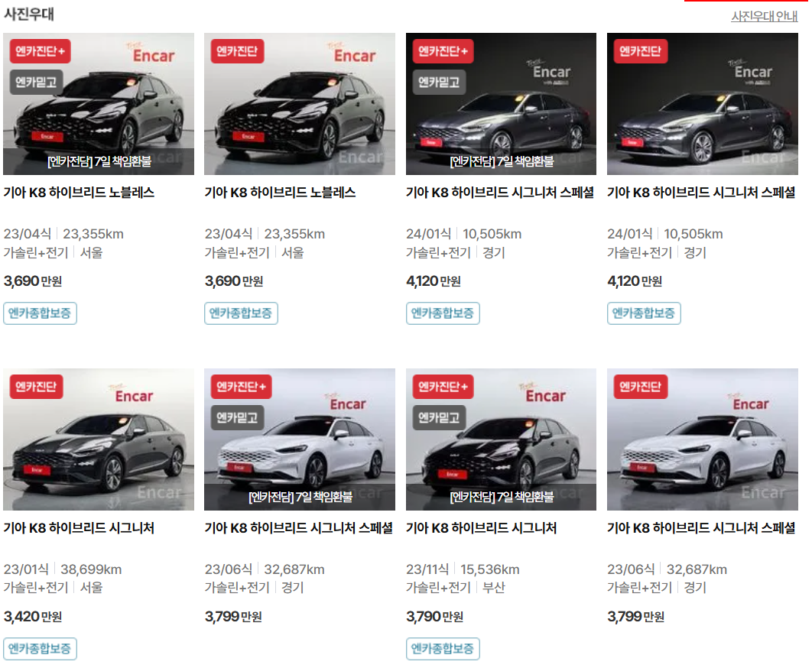This screenshot has width=812, height=668.
Task: Click the 엔카믿고 badge on the 3,690만원 노블레스
Action: click(x=36, y=82)
